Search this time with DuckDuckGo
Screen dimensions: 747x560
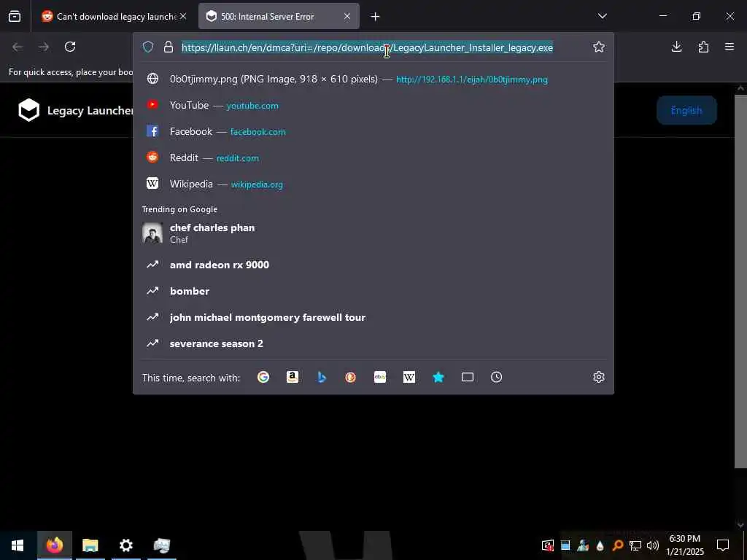click(x=351, y=377)
